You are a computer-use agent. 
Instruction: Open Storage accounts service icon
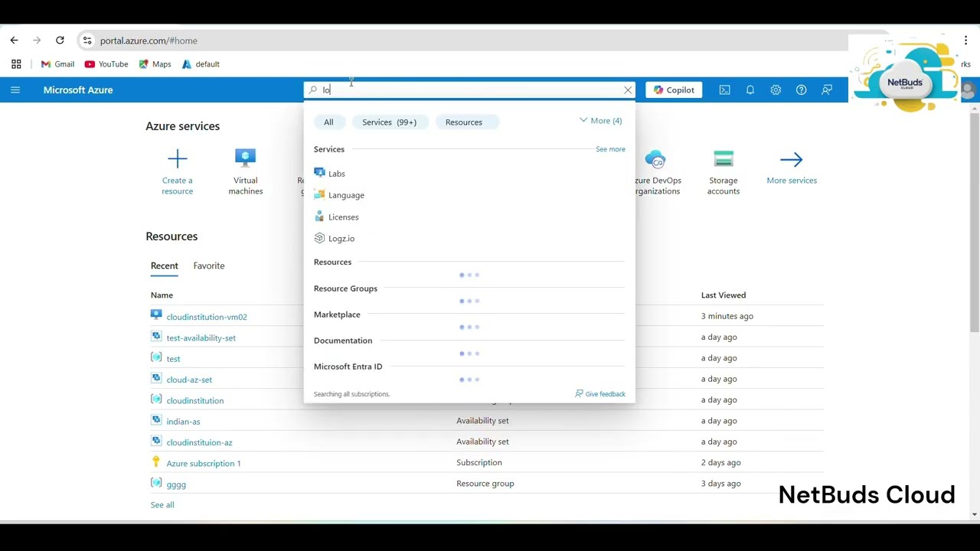click(x=724, y=159)
